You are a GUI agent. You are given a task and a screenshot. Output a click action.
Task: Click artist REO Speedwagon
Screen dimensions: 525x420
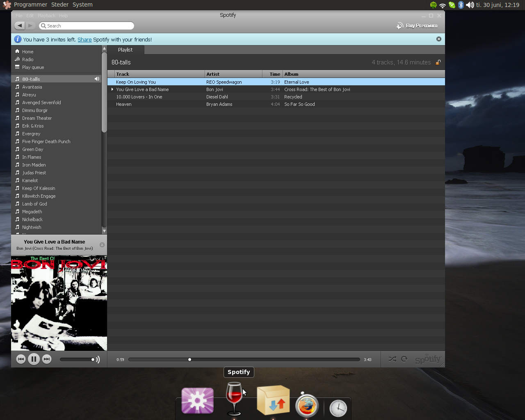pyautogui.click(x=224, y=82)
